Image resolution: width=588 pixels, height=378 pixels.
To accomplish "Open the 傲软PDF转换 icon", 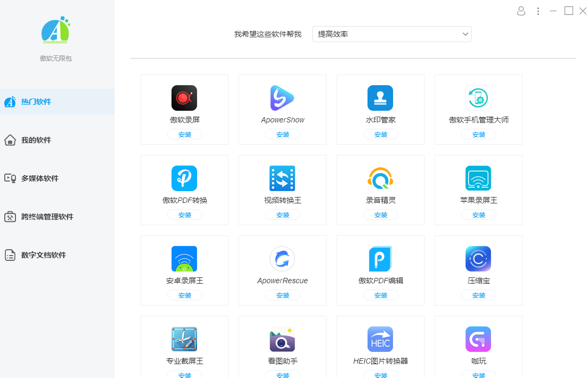I will tap(184, 178).
